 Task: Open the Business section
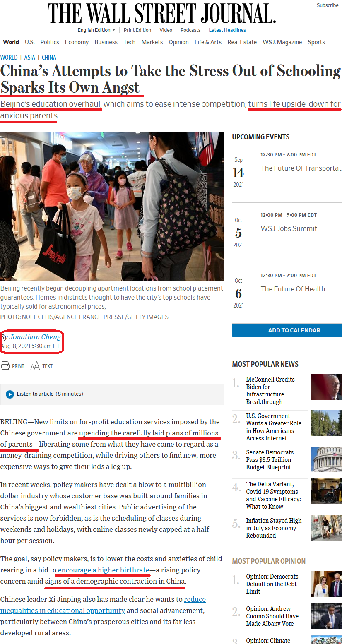click(106, 42)
